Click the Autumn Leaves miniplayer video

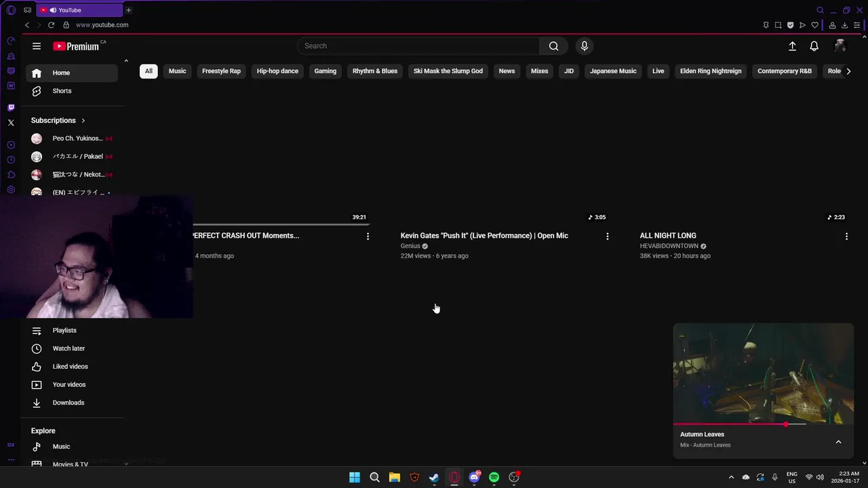[x=763, y=373]
